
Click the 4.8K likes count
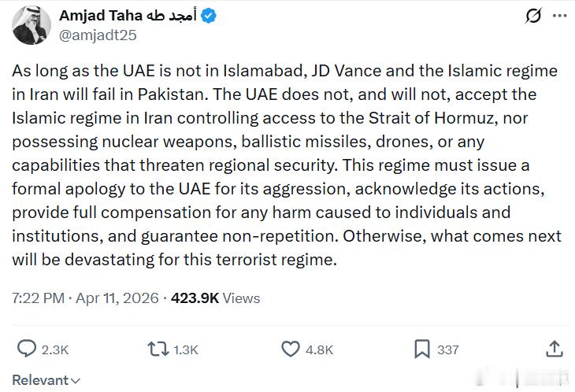point(319,349)
